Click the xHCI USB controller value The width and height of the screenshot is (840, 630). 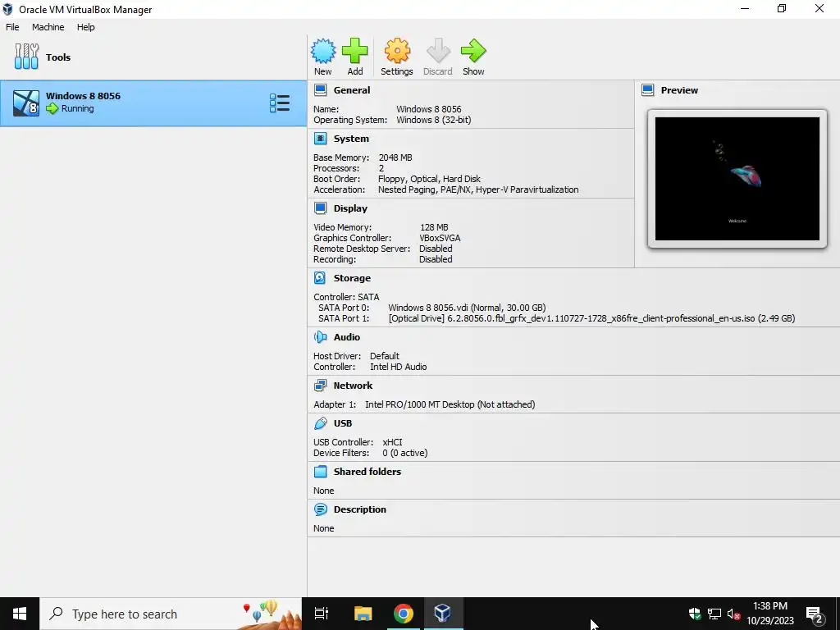(392, 442)
